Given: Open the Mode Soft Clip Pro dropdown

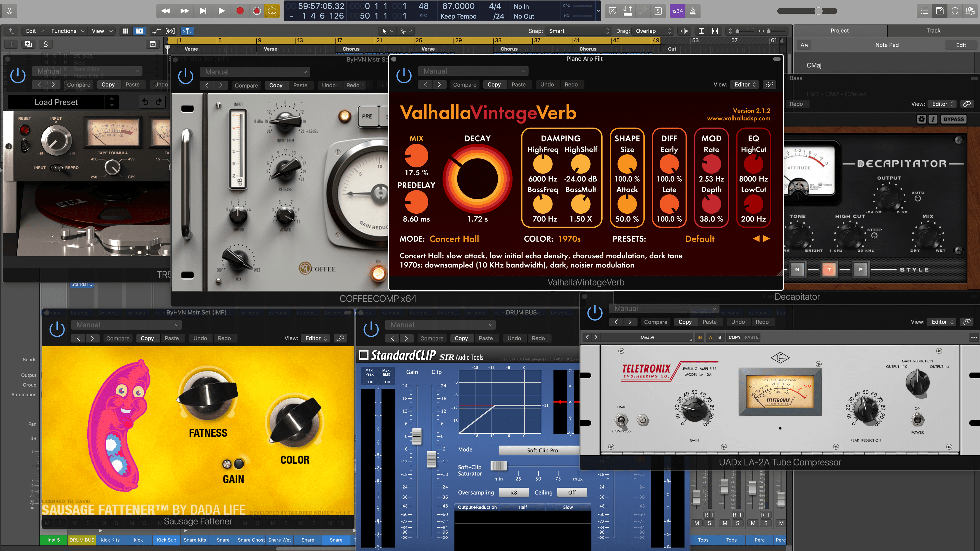Looking at the screenshot, I should click(539, 450).
